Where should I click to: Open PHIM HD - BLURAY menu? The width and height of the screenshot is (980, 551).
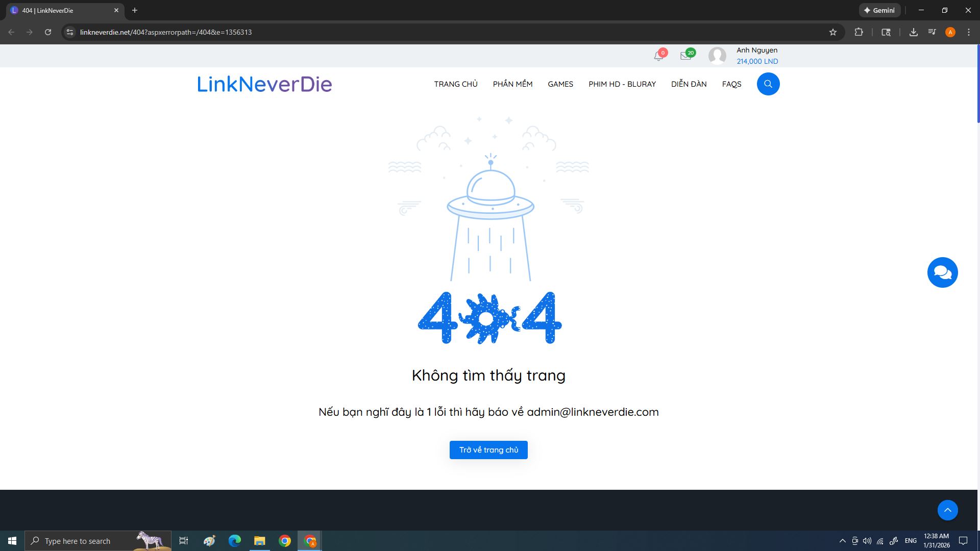coord(622,84)
